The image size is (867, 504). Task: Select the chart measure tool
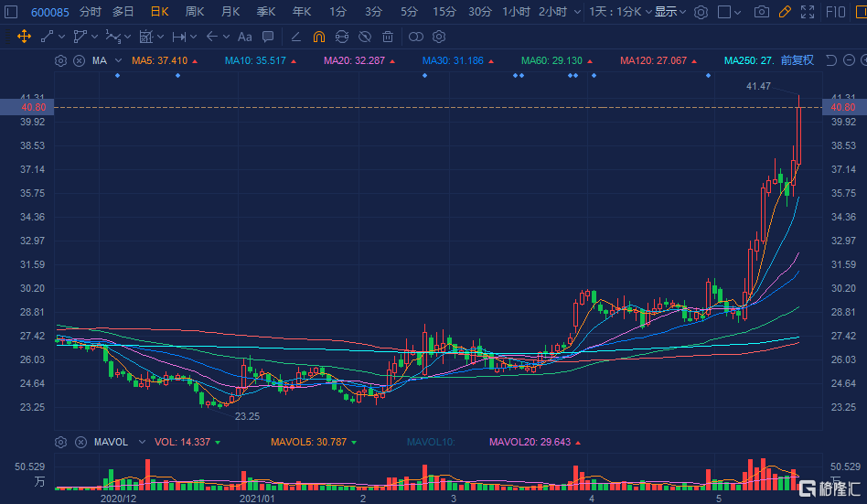tap(146, 37)
